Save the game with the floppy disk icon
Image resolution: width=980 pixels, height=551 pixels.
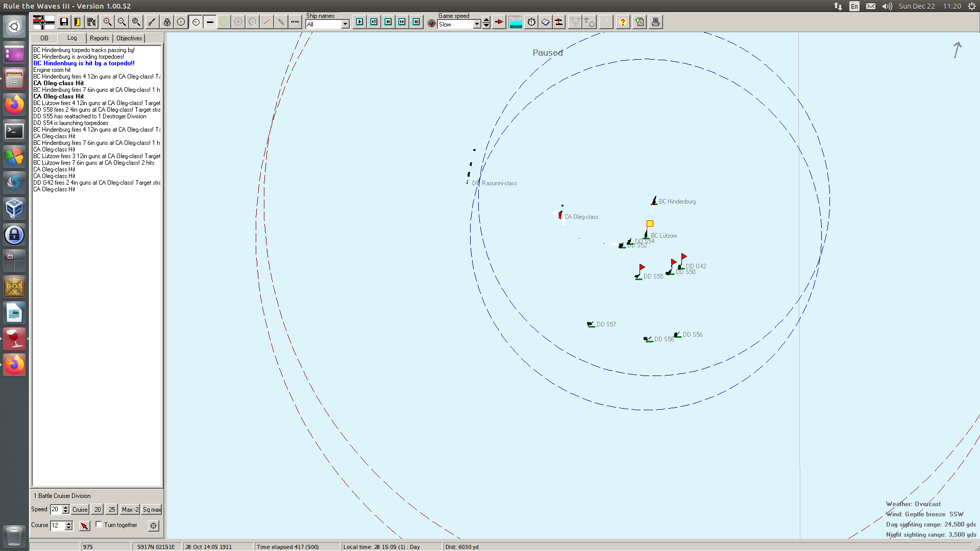(64, 22)
